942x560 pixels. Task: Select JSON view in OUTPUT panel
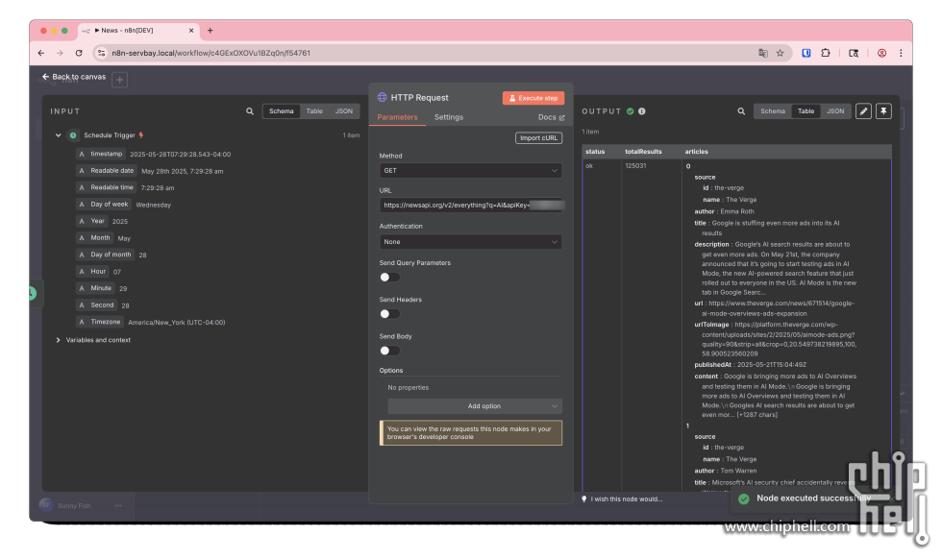[835, 111]
